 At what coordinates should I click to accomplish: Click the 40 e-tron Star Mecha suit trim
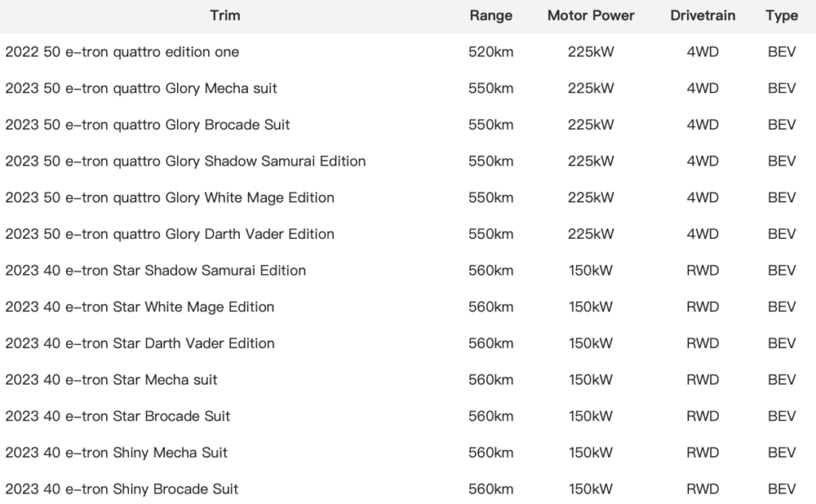111,380
